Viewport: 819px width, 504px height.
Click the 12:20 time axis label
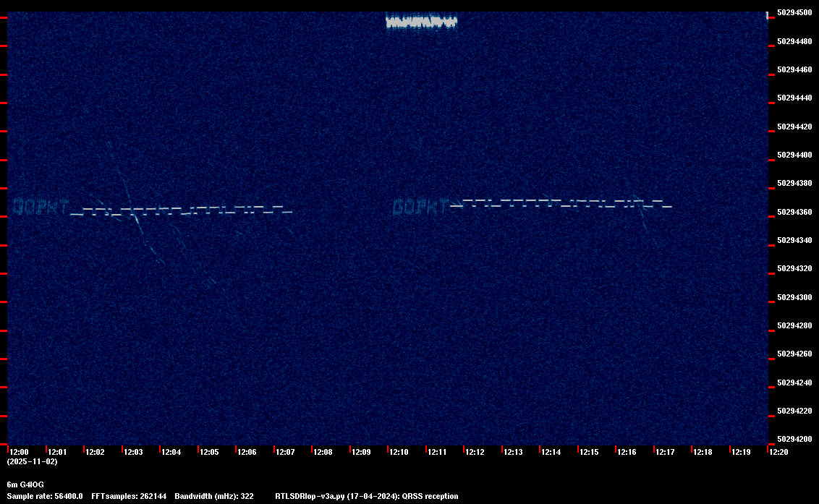coord(778,452)
